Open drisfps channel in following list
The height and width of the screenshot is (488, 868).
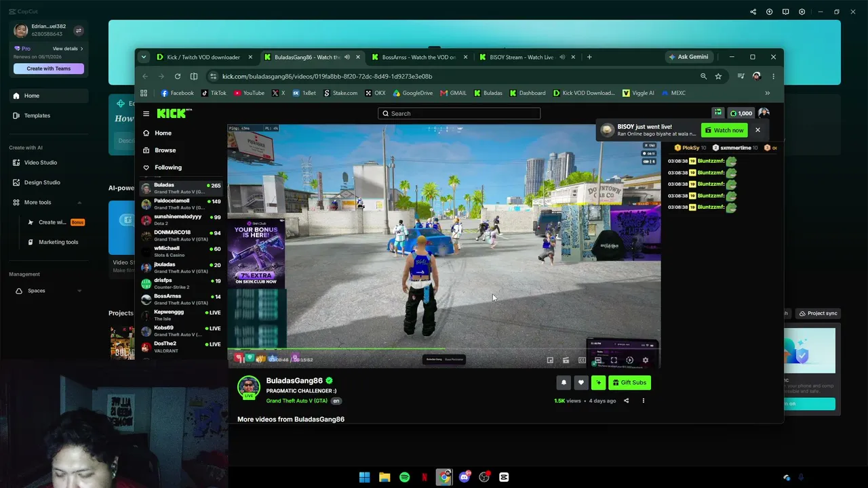point(181,283)
